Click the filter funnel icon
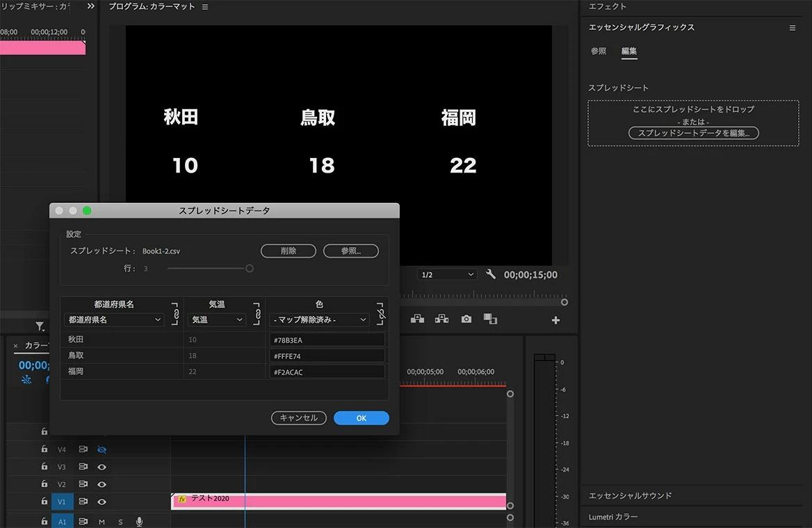The width and height of the screenshot is (812, 528). click(40, 326)
